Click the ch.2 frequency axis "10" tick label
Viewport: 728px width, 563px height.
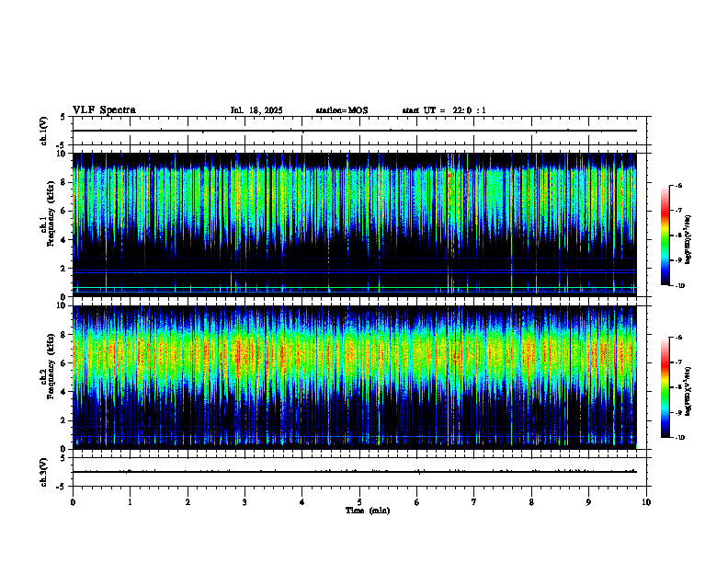tap(63, 305)
